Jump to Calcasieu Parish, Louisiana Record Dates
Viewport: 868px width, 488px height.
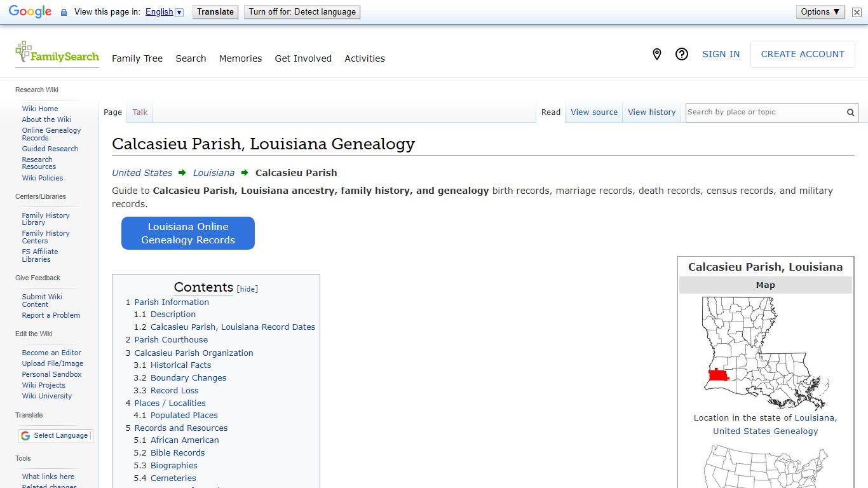point(233,327)
